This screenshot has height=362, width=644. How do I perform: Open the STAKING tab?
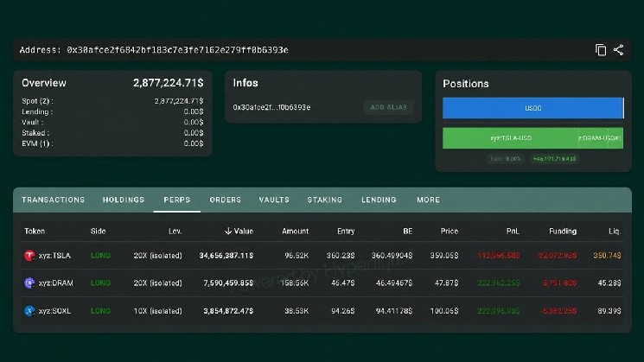click(324, 200)
